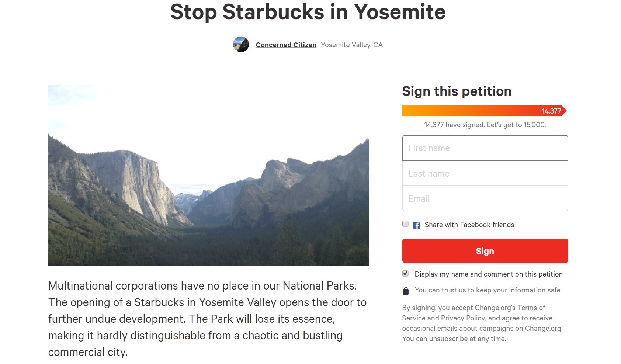Enable Share with Facebook friends checkbox

(x=405, y=224)
